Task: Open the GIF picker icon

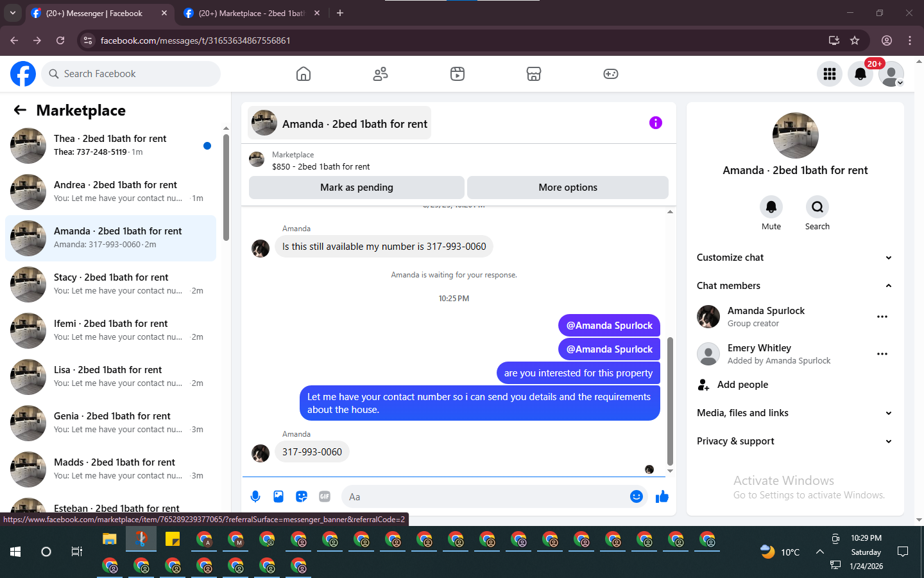Action: point(325,496)
